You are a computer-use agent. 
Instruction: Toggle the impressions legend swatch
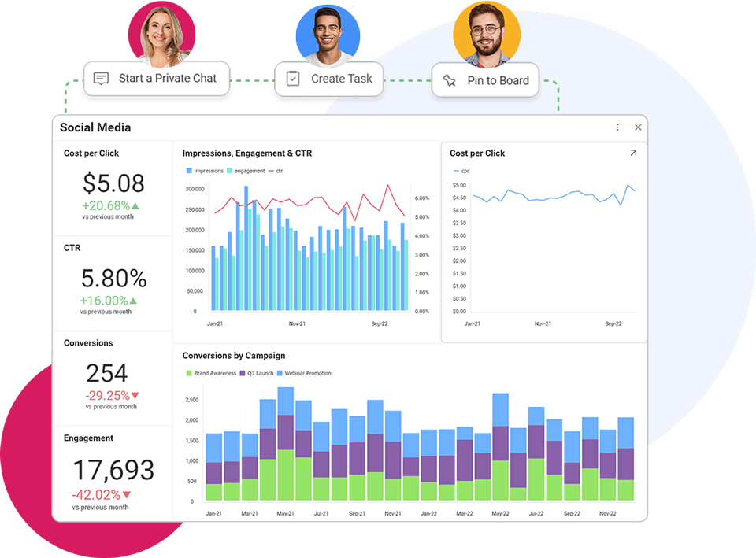pos(189,171)
